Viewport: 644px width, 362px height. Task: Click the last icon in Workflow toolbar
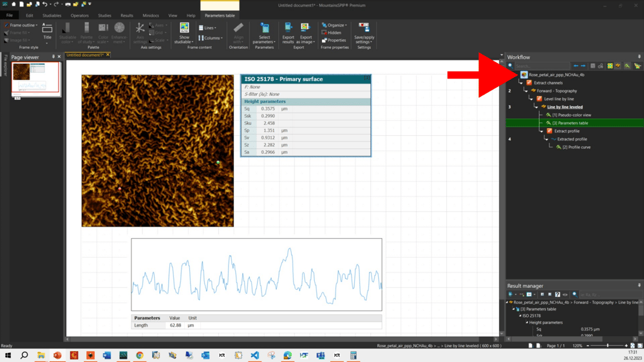(638, 66)
